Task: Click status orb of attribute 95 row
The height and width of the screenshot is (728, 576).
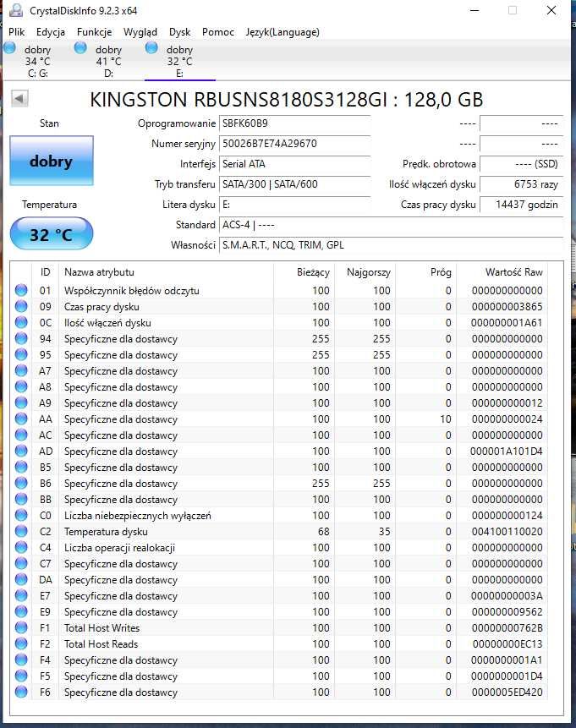Action: tap(21, 355)
